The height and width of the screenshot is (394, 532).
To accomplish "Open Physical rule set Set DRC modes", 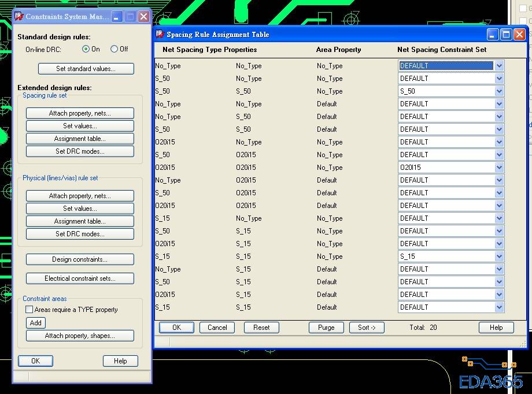I will point(80,234).
